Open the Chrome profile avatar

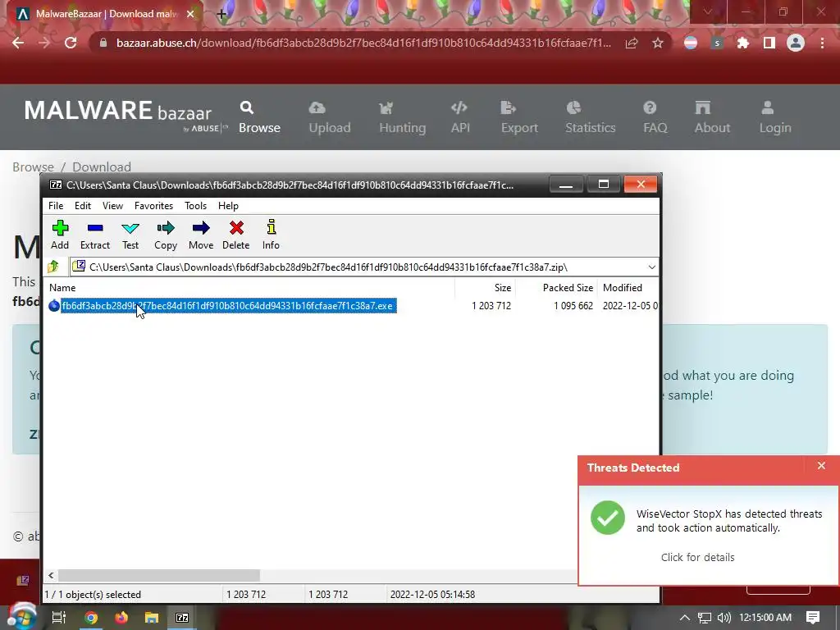pyautogui.click(x=796, y=43)
